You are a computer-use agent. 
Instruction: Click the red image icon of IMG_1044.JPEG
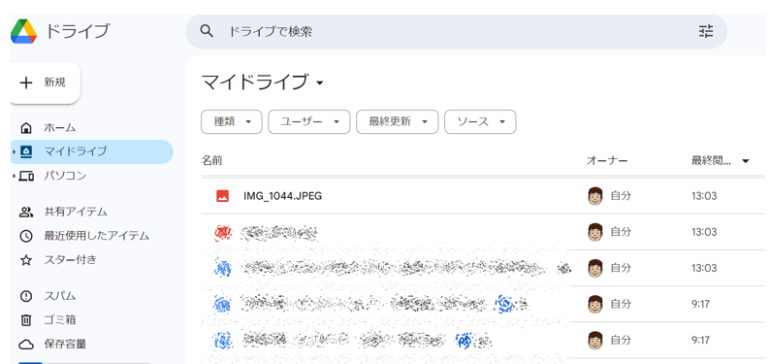(222, 196)
